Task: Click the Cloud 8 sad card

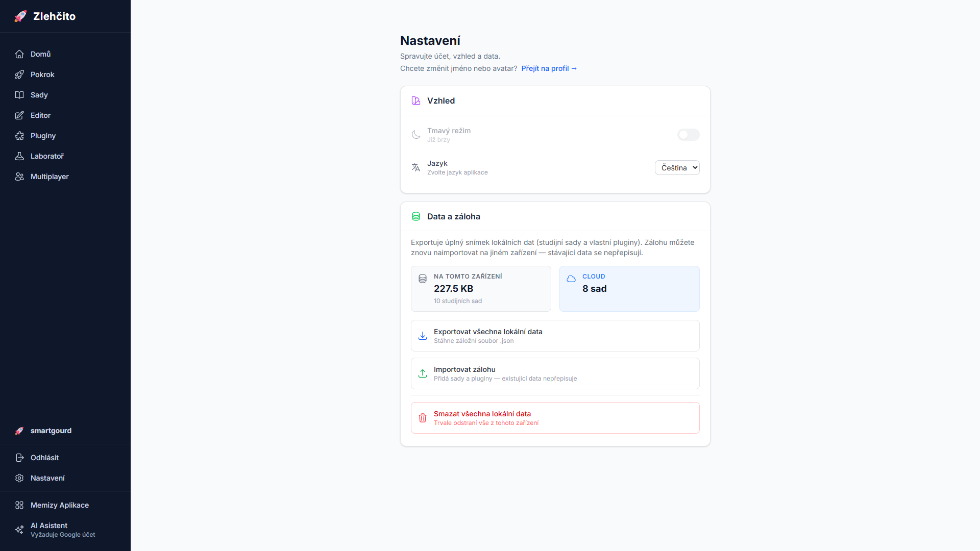Action: click(x=629, y=289)
